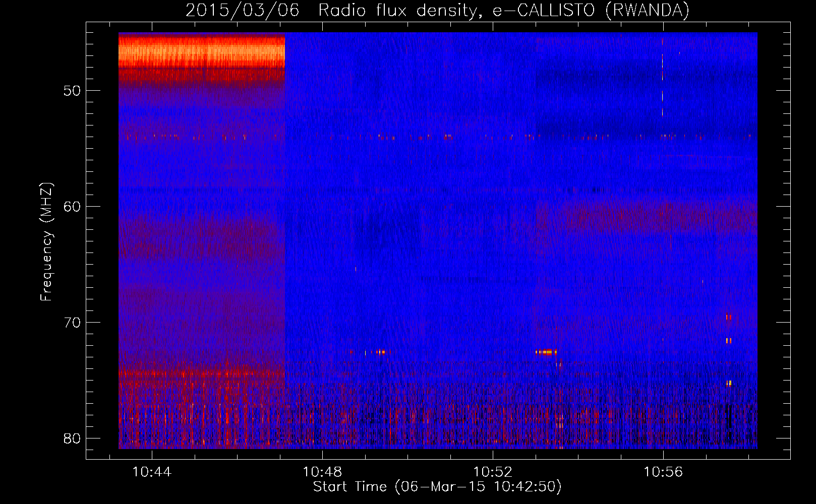816x504 pixels.
Task: Click the 80 frequency tick label
Action: (72, 438)
